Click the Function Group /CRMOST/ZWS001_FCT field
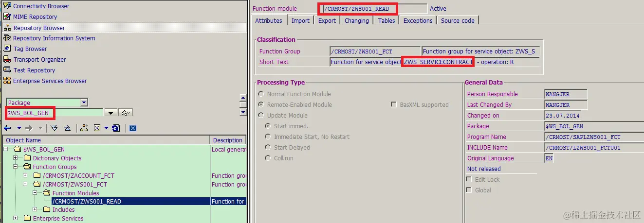 [375, 51]
